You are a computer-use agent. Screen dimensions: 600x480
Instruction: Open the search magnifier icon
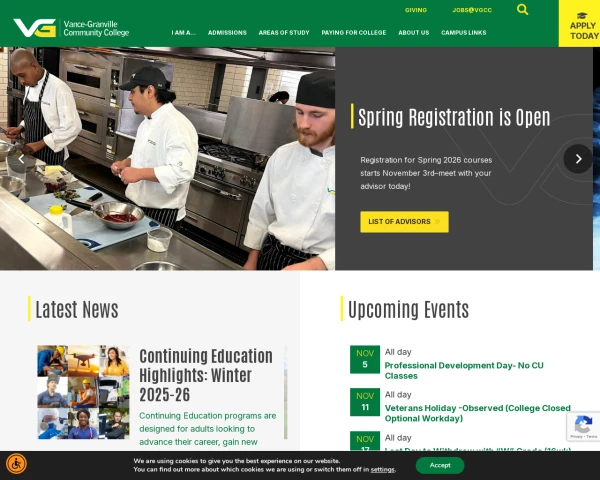(x=522, y=9)
